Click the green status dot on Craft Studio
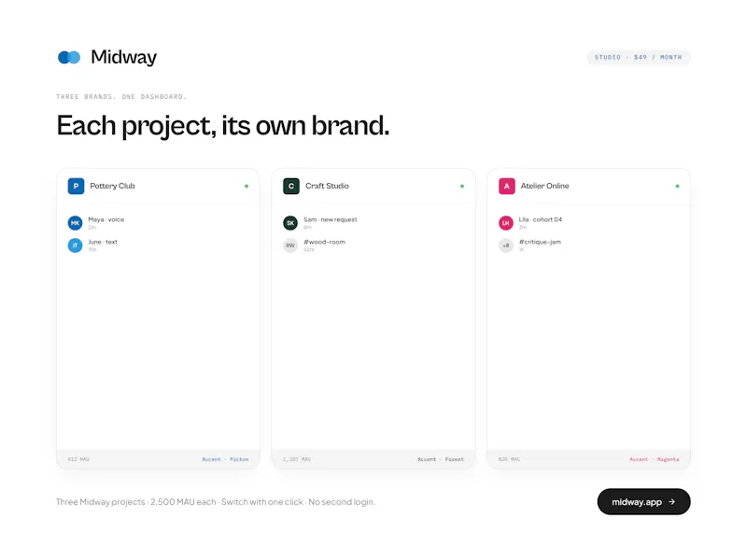Screen dimensions: 747x560 click(461, 186)
